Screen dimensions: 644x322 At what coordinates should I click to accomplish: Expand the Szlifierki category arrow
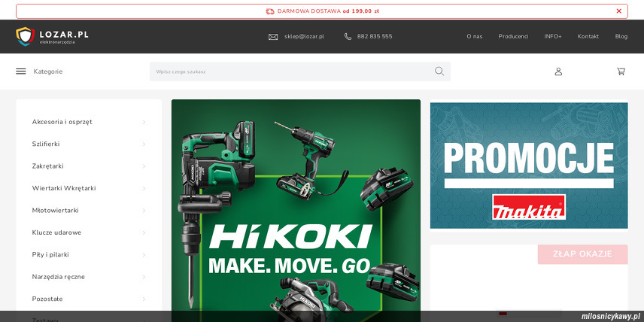(144, 144)
